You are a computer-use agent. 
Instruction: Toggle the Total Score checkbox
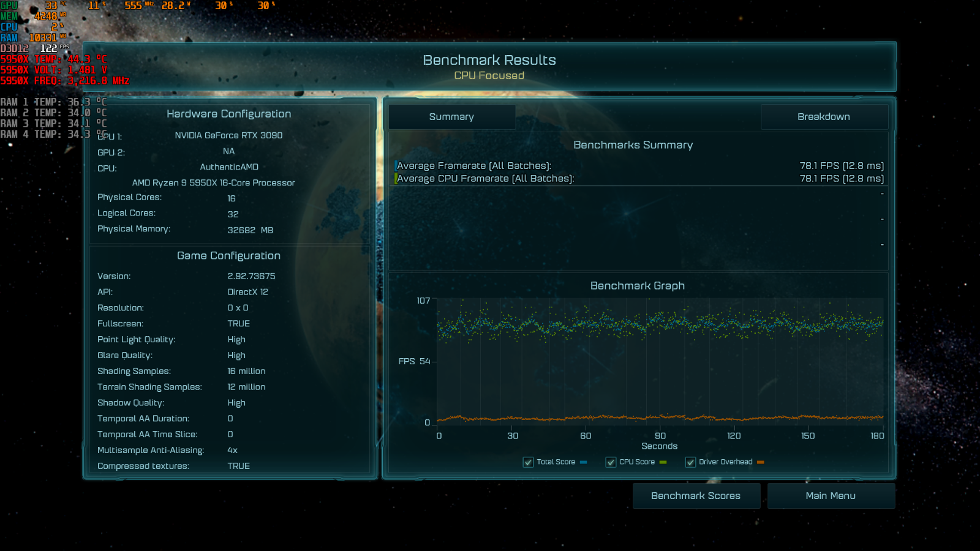(x=528, y=462)
